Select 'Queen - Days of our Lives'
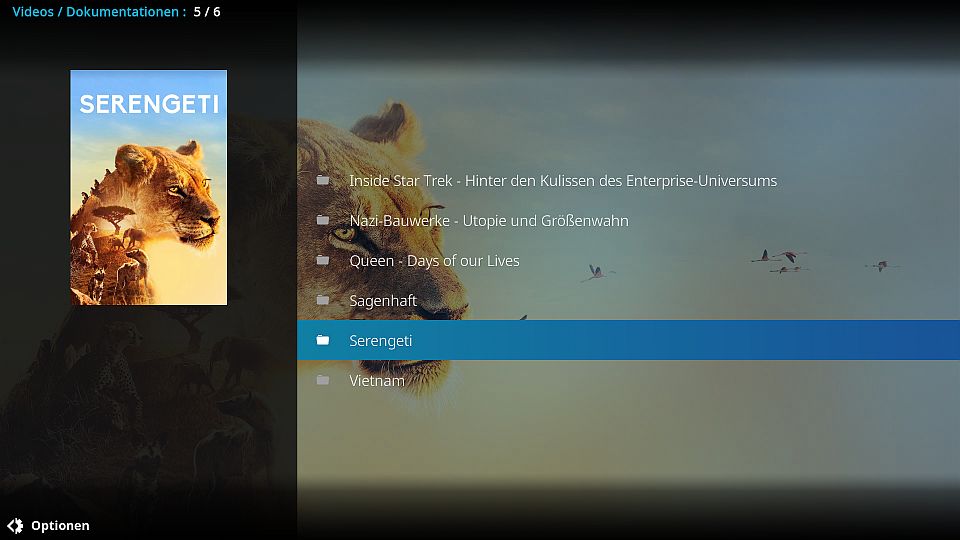This screenshot has height=540, width=960. click(x=628, y=260)
